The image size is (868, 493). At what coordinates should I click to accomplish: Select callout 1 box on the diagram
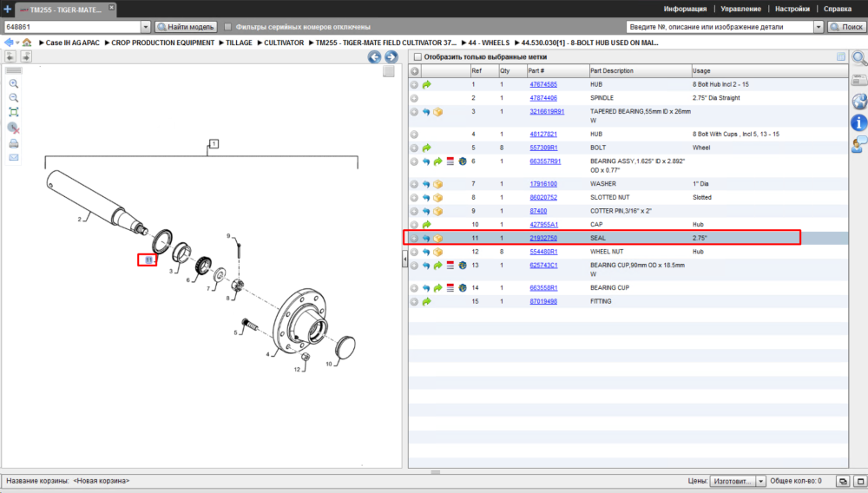214,144
